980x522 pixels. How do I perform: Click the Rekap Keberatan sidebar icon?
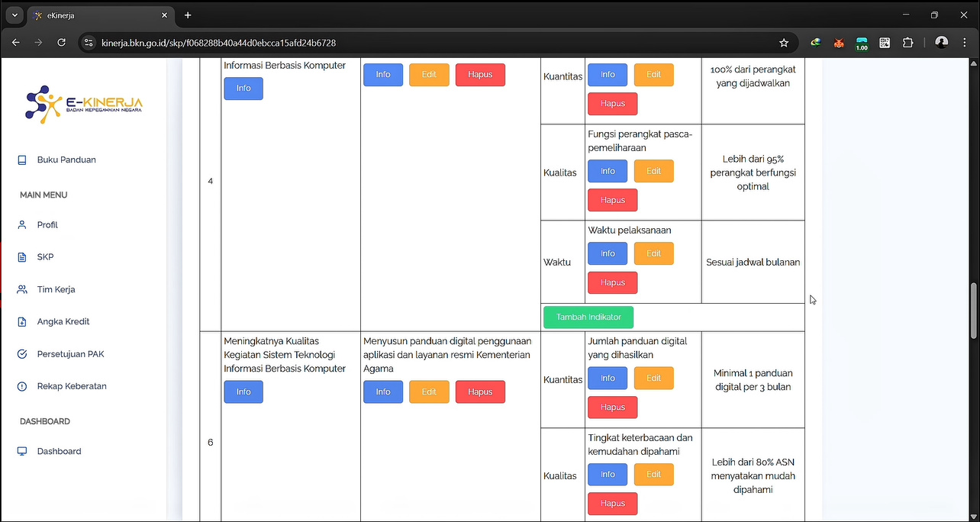tap(22, 386)
